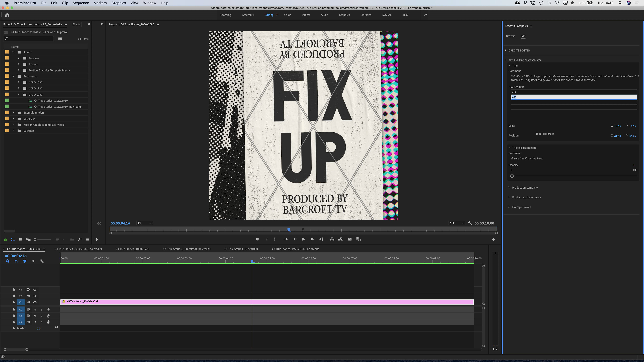Toggle V2 sync lock
The image size is (644, 362).
(28, 296)
